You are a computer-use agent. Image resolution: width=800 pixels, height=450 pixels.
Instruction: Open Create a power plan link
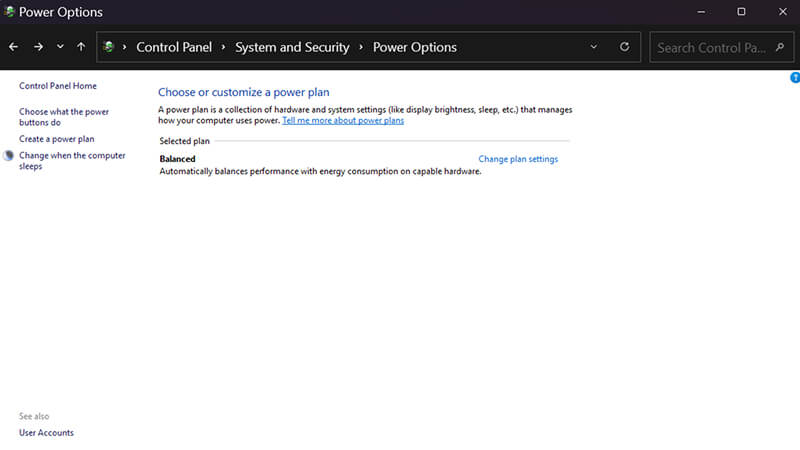pyautogui.click(x=57, y=139)
